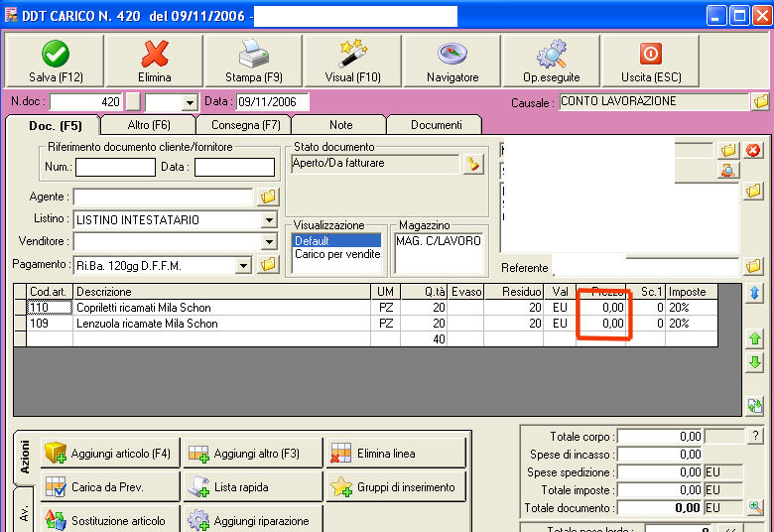The height and width of the screenshot is (532, 774).
Task: Open the Navigatore compass tool
Action: point(452,61)
